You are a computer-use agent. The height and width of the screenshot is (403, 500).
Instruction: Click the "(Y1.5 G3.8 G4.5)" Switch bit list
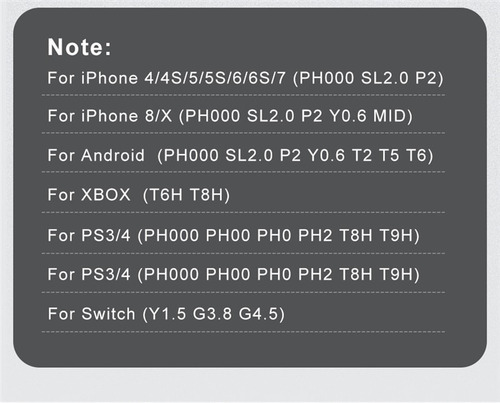click(214, 314)
